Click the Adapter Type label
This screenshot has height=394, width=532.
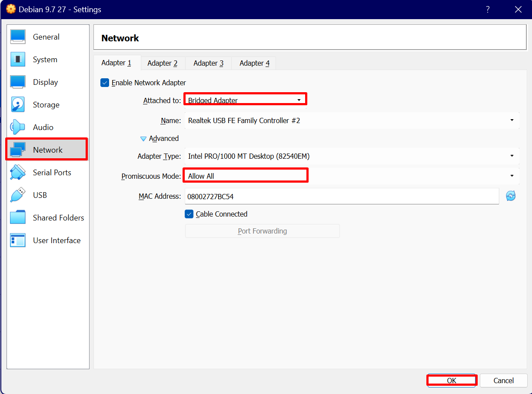point(159,156)
